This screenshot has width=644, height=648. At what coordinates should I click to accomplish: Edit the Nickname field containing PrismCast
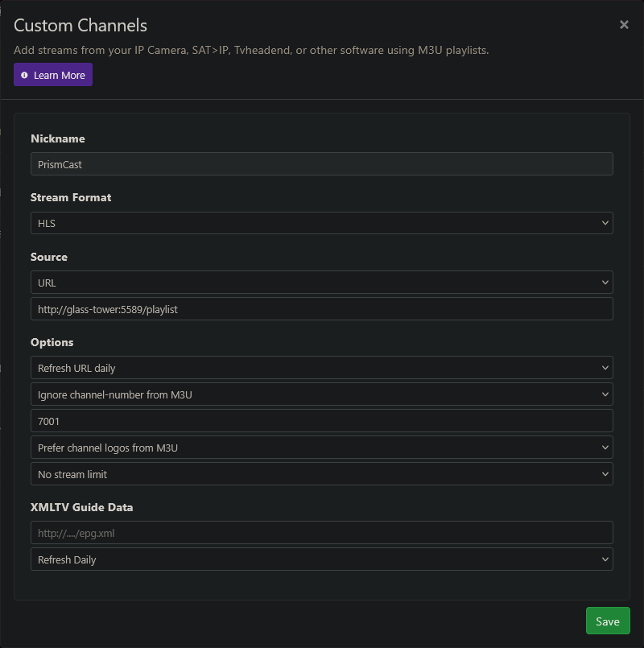(321, 164)
